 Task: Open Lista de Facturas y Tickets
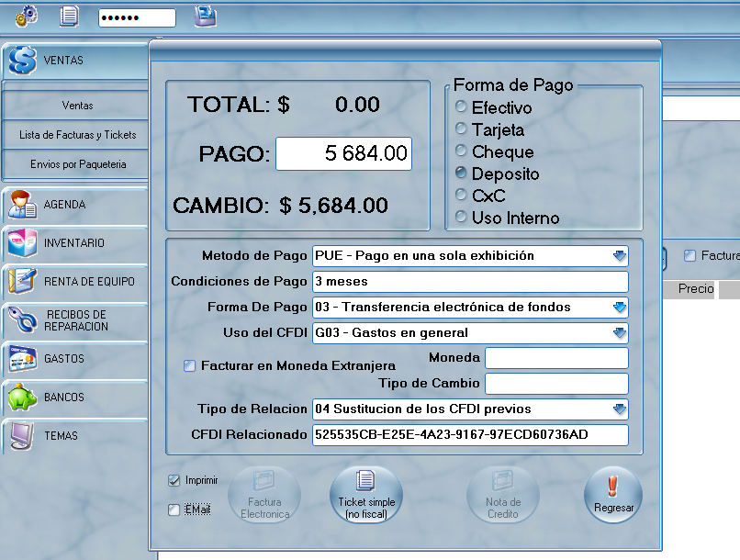[x=75, y=135]
